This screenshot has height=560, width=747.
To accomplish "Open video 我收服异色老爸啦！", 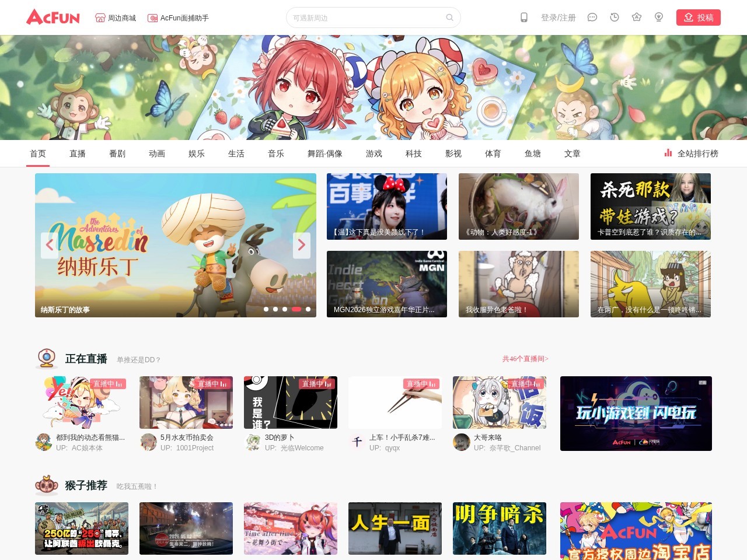I will coord(519,284).
